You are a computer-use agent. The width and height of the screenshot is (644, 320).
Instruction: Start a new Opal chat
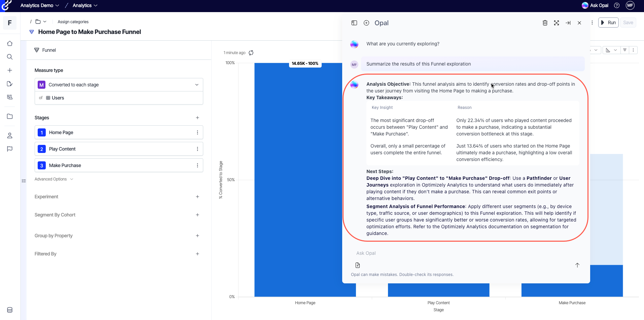coord(366,23)
